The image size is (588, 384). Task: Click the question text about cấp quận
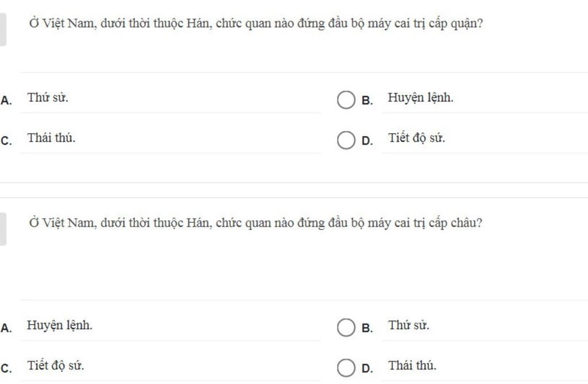point(256,24)
